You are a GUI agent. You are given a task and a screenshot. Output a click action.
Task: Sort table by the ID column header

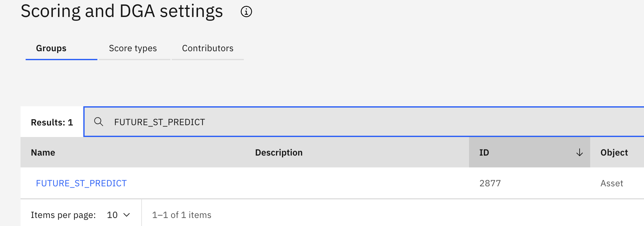pos(529,152)
